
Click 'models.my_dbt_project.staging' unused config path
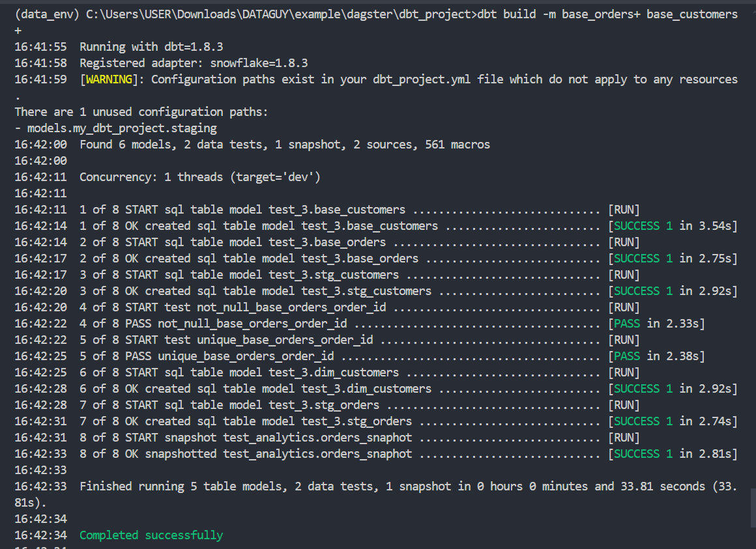click(x=122, y=128)
